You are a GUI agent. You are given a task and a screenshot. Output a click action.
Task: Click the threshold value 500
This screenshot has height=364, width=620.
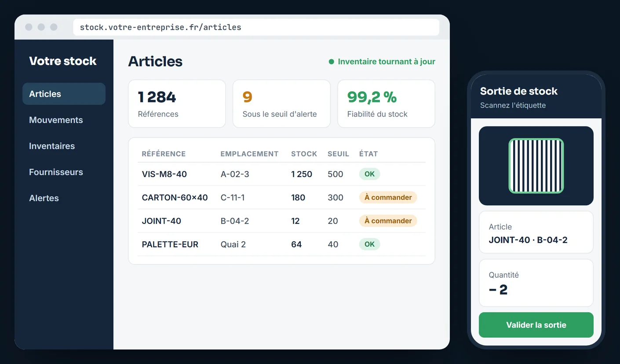tap(335, 174)
